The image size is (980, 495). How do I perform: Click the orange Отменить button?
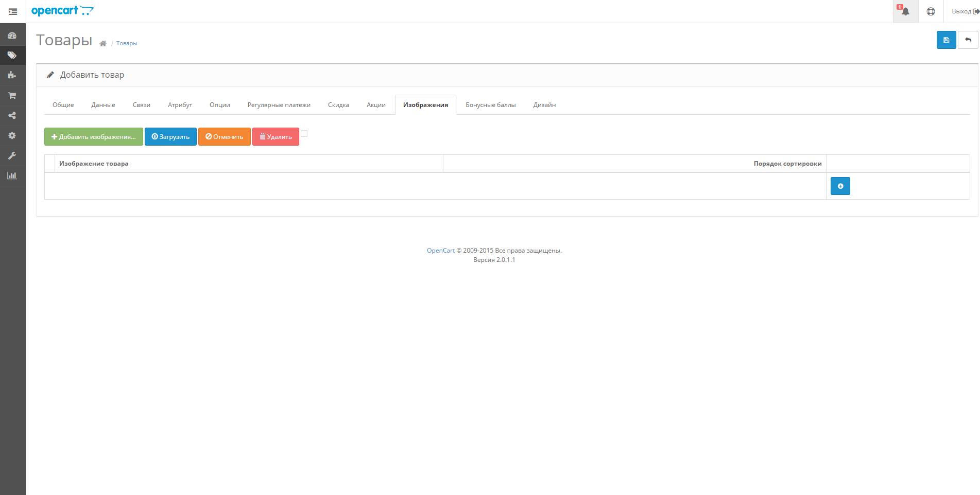coord(225,137)
